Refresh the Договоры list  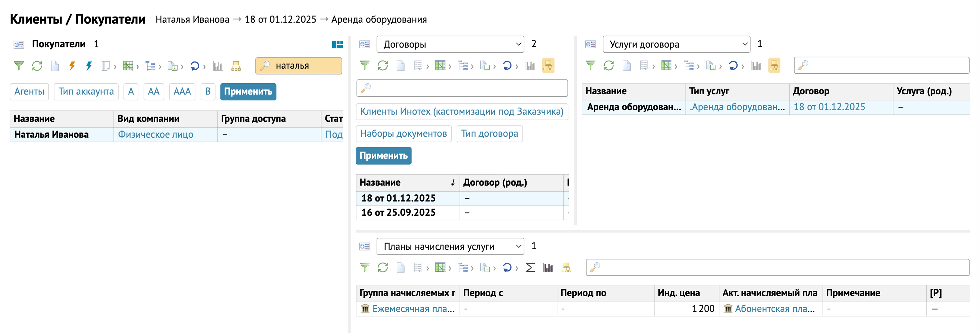[382, 66]
